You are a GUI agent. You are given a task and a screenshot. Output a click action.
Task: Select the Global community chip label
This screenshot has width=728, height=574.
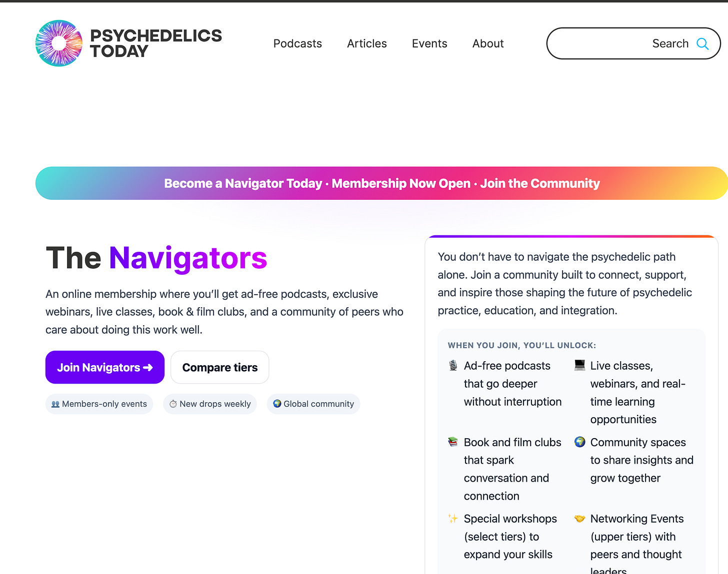tap(318, 404)
